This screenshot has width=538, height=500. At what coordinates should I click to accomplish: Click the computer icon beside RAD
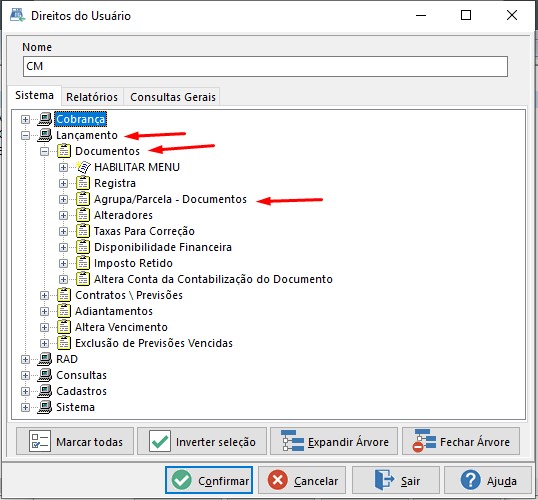[x=45, y=359]
